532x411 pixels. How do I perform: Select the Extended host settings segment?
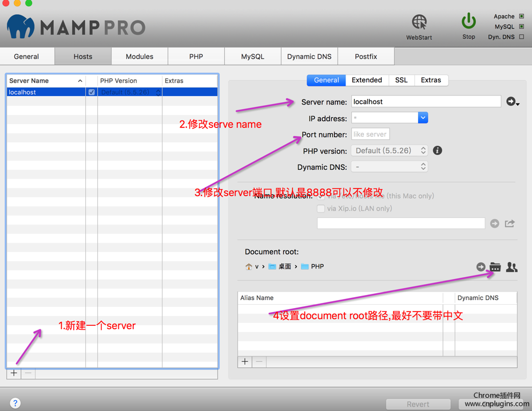click(x=367, y=80)
